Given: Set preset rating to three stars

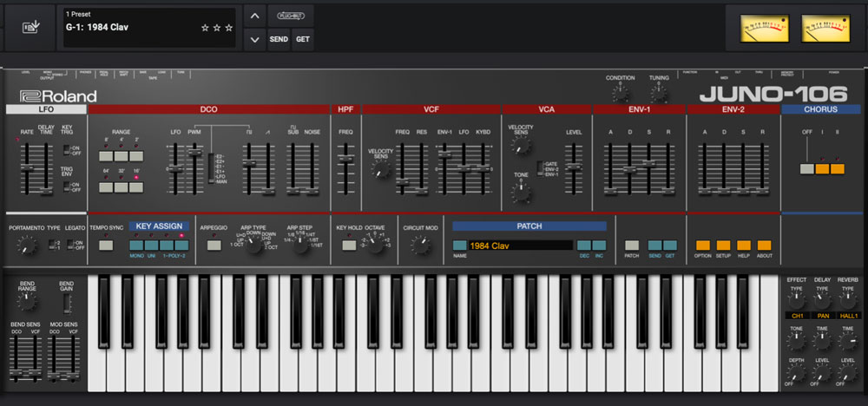Looking at the screenshot, I should click(229, 28).
